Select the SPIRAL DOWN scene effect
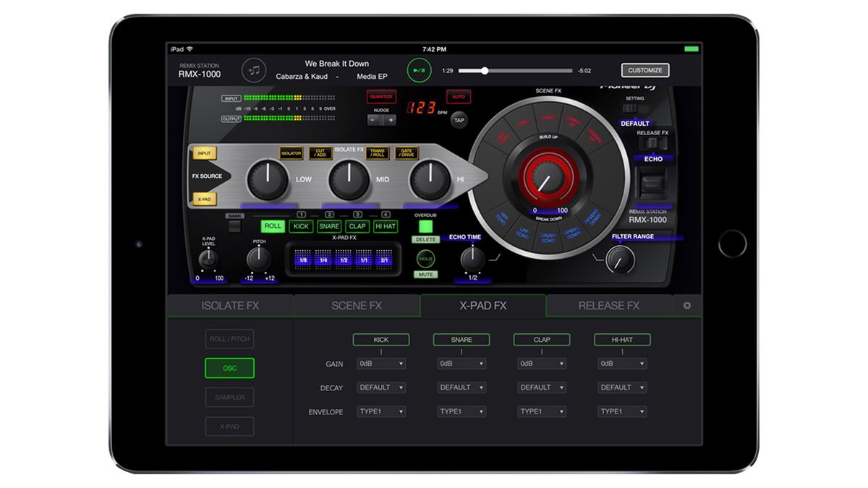 click(x=574, y=233)
